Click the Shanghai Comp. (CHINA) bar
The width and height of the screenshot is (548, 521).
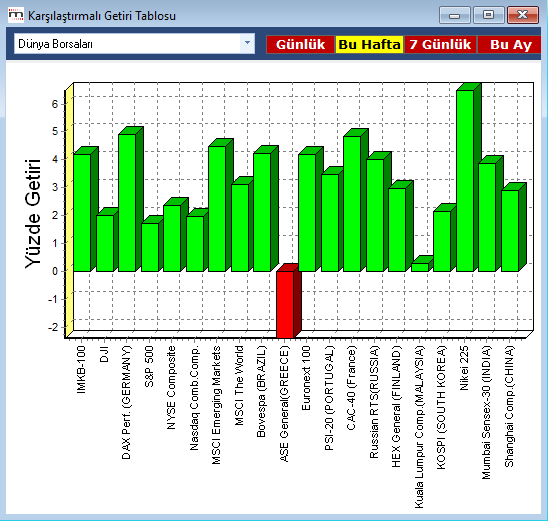510,231
